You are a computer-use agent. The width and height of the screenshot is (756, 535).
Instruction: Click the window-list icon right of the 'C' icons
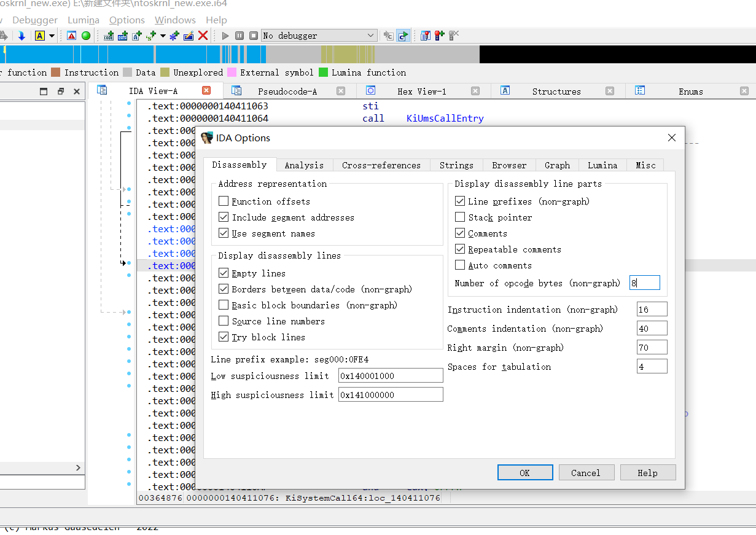pos(425,36)
